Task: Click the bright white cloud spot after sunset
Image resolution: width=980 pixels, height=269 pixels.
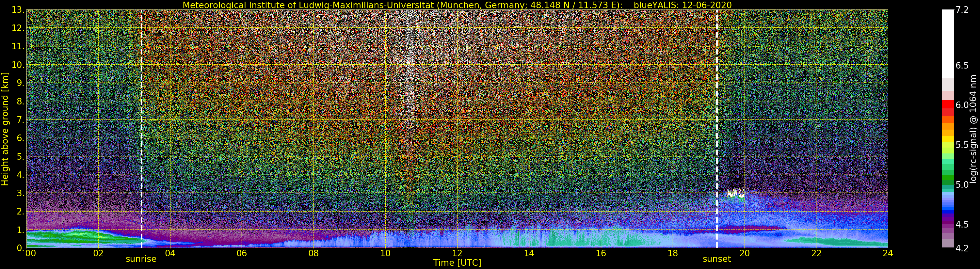Action: coord(736,193)
